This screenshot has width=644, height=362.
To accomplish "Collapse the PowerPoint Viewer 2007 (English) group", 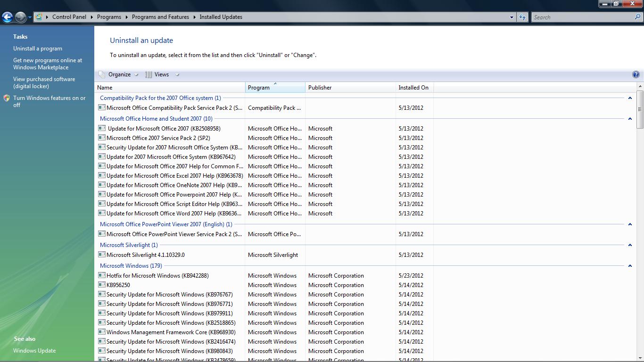I will pos(630,224).
